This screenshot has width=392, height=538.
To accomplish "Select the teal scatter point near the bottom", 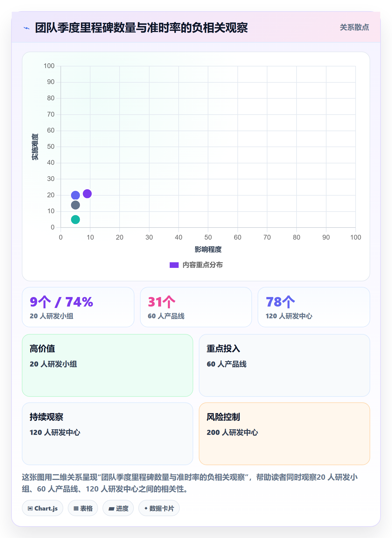I will coord(75,219).
